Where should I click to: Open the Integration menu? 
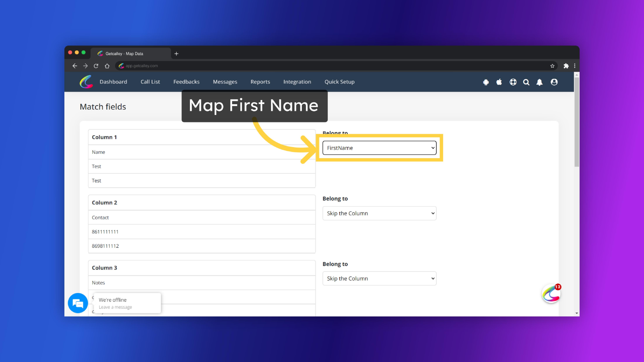(x=297, y=82)
